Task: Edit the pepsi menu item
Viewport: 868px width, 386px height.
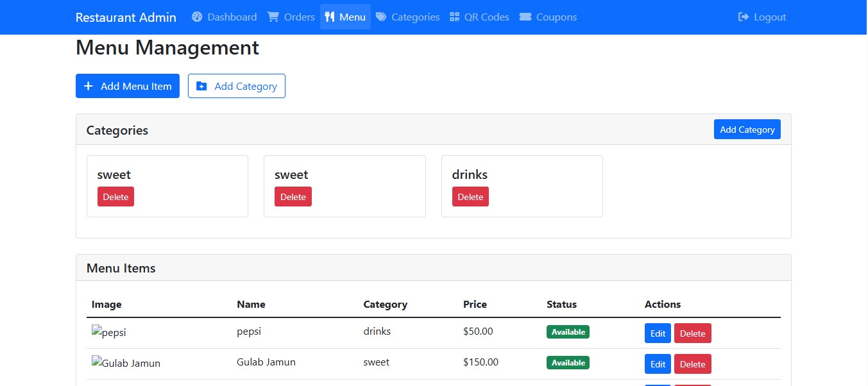Action: pos(658,333)
